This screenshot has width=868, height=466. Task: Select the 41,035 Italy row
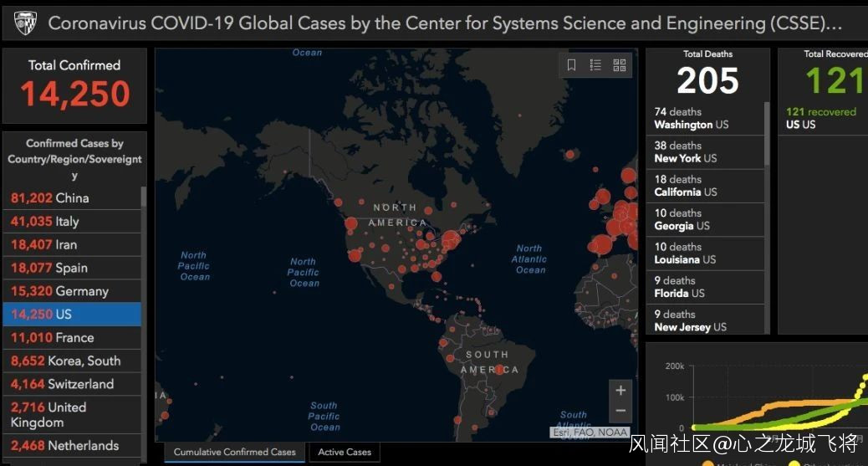click(x=72, y=221)
